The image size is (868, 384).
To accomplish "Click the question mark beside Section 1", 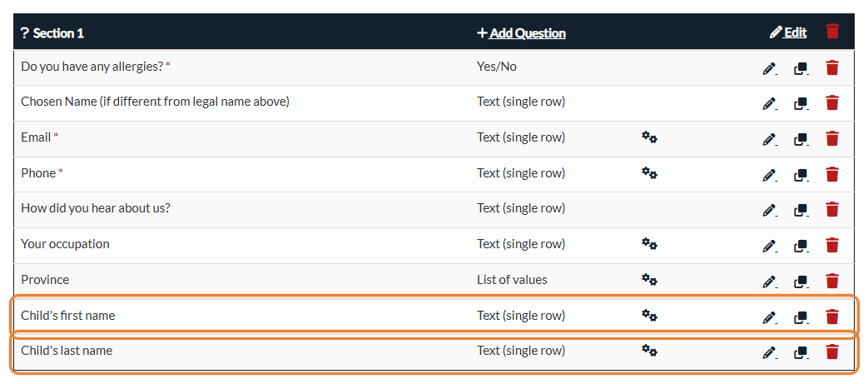I will point(24,33).
